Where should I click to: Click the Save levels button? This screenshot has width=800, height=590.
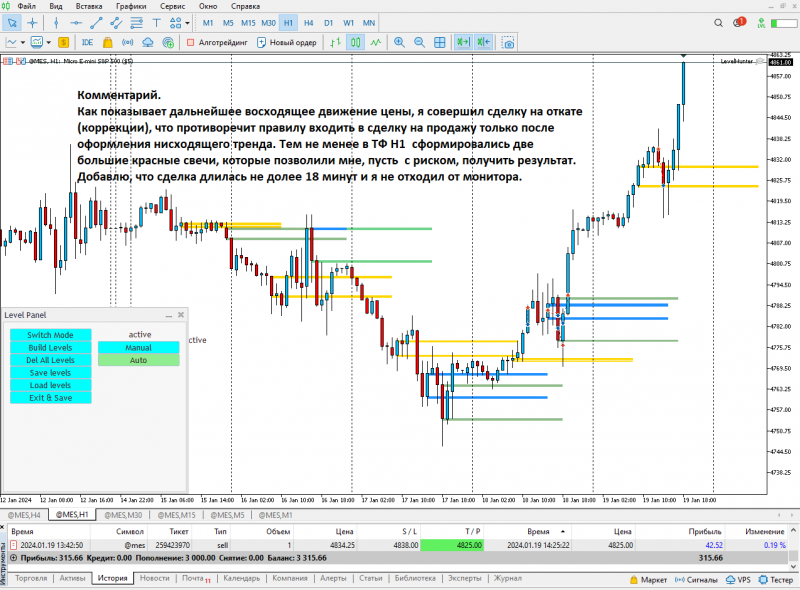tap(51, 373)
